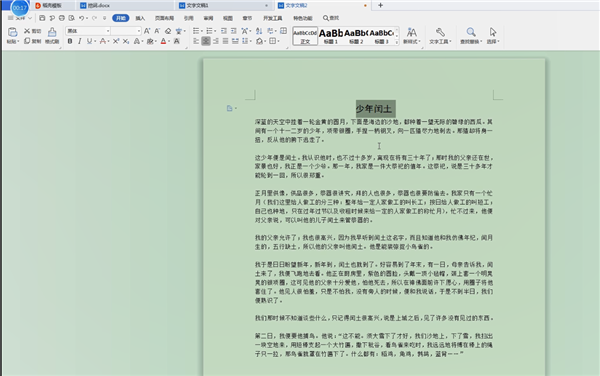Open the References ribbon tab
The height and width of the screenshot is (376, 600).
coord(188,18)
